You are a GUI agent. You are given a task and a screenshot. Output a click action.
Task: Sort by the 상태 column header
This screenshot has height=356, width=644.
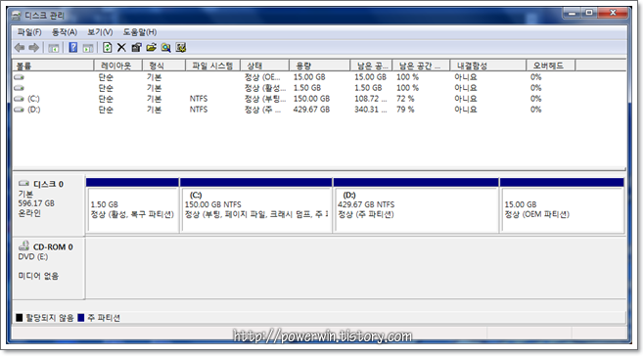click(x=265, y=66)
